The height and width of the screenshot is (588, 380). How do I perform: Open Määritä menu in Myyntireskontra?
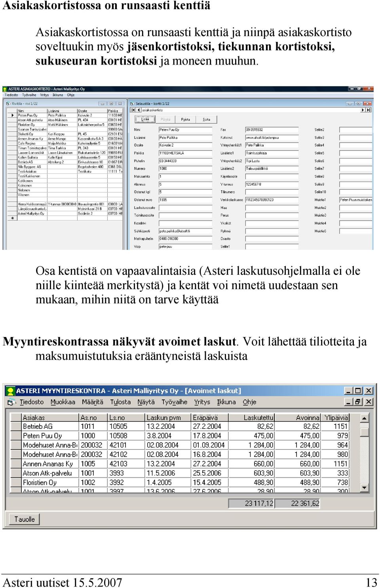click(93, 402)
